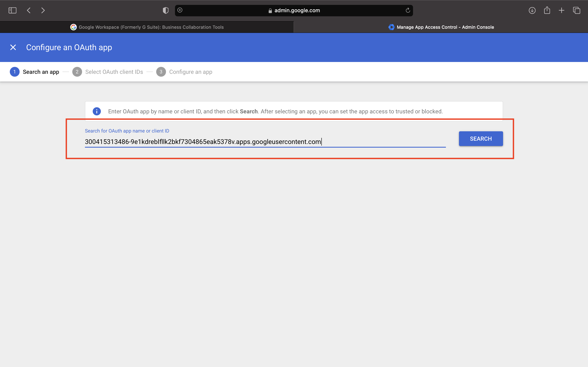Click the blue info icon in banner

click(97, 111)
